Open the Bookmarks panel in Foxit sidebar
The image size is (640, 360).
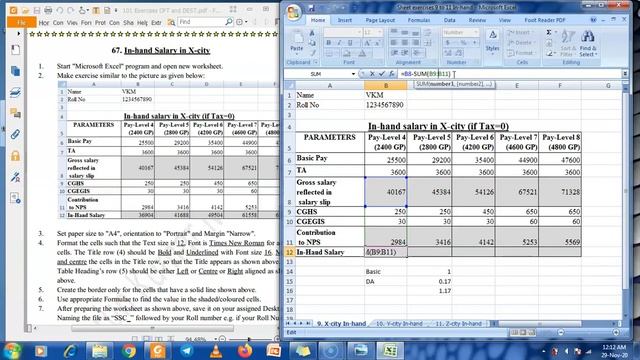coord(15,50)
